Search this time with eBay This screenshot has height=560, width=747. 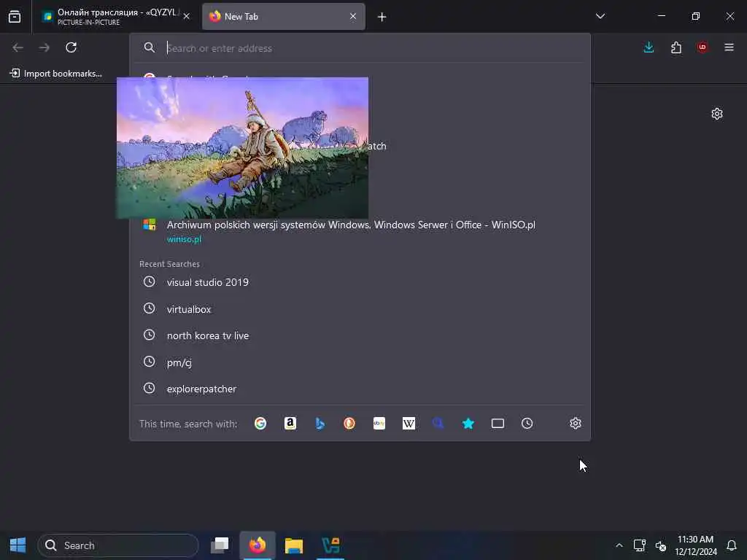coord(379,424)
